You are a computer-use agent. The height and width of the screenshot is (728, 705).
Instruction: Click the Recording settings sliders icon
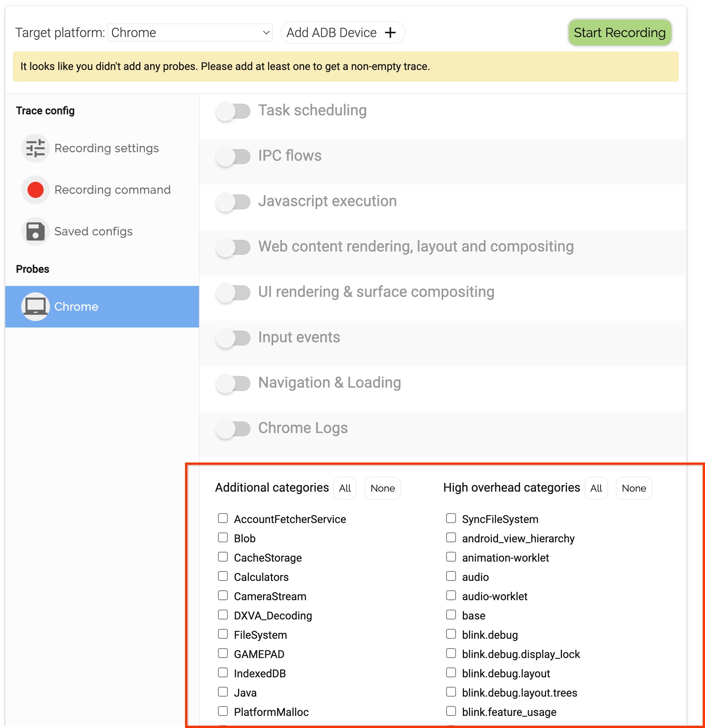point(35,148)
